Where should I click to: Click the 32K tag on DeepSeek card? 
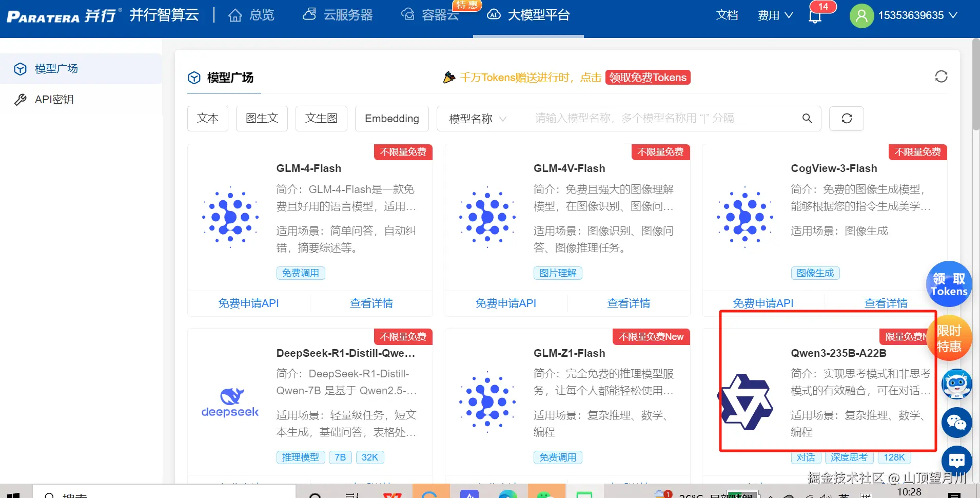[x=370, y=457]
